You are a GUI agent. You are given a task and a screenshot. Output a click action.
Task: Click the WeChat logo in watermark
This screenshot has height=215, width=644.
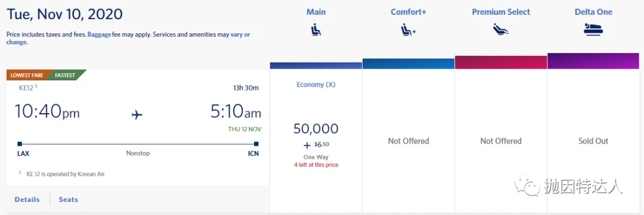(x=528, y=185)
